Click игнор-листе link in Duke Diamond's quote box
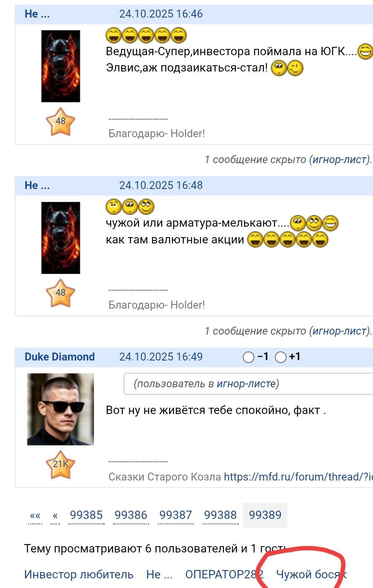373x588 pixels. tap(246, 383)
